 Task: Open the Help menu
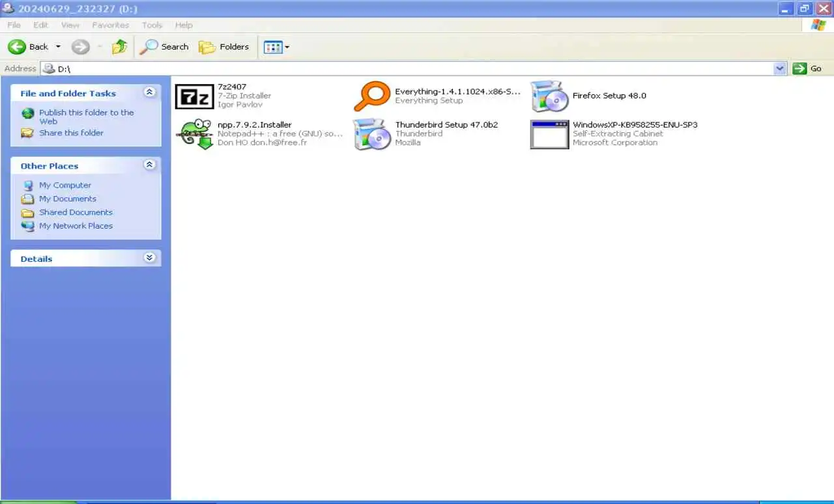[184, 25]
